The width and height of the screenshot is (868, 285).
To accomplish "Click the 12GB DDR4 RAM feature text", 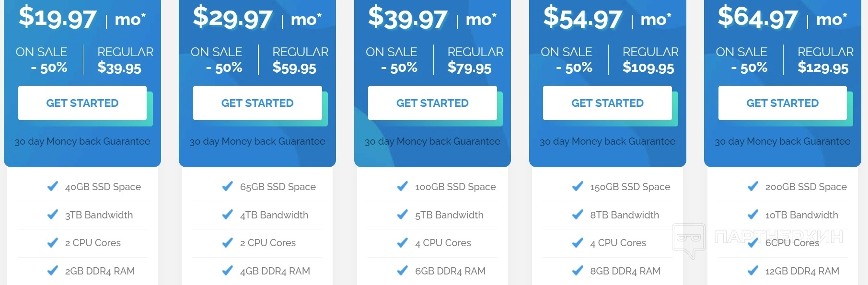I will tap(802, 271).
